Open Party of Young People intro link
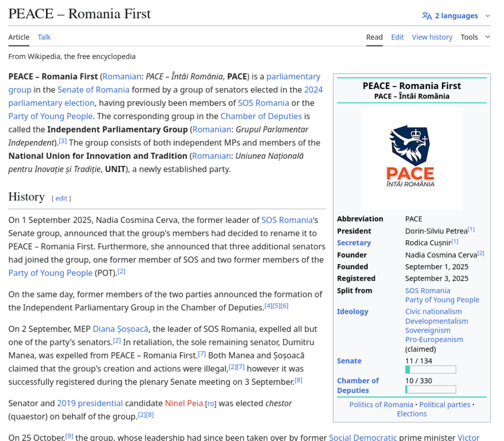The image size is (504, 441). (x=50, y=116)
